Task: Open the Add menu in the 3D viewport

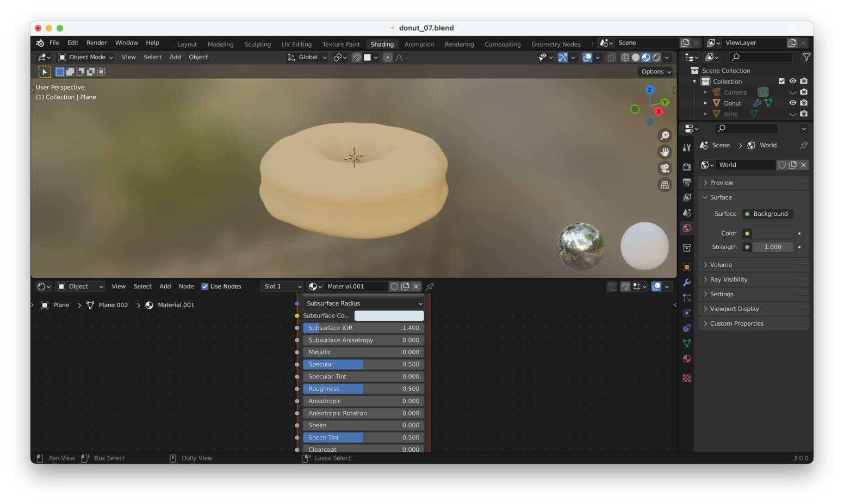Action: 175,57
